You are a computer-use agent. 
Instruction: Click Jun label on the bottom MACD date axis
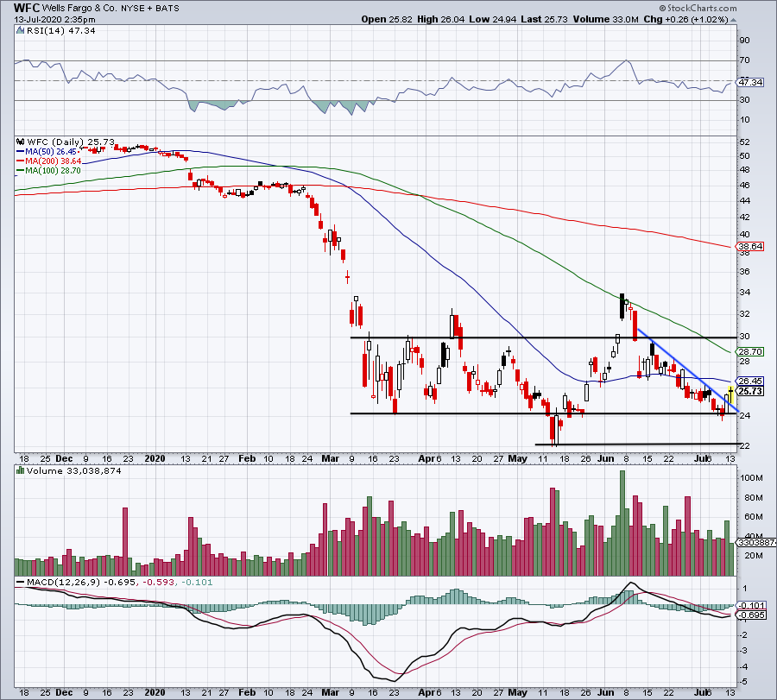(605, 692)
